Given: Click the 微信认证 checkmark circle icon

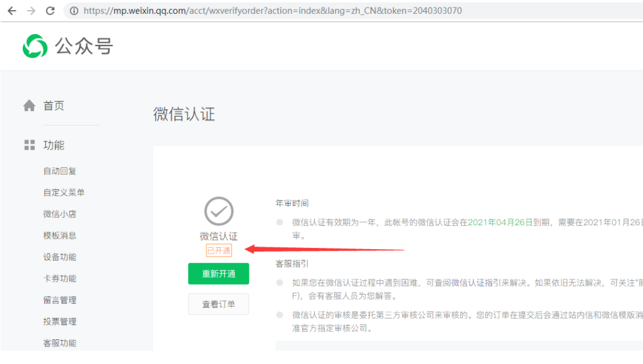Looking at the screenshot, I should [x=219, y=211].
